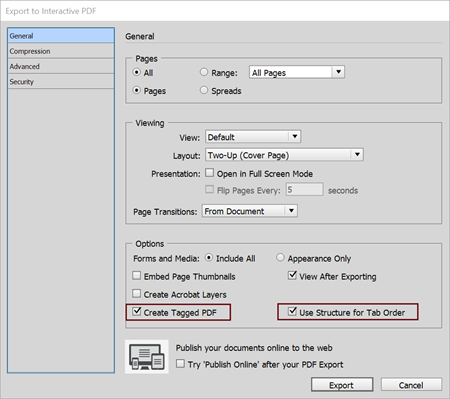
Task: Click the Flip Pages seconds input field
Action: tap(304, 189)
